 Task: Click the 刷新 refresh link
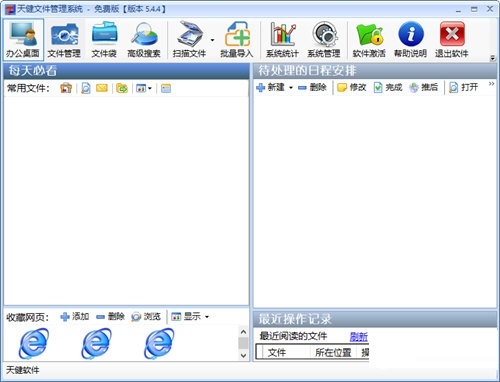tap(359, 336)
